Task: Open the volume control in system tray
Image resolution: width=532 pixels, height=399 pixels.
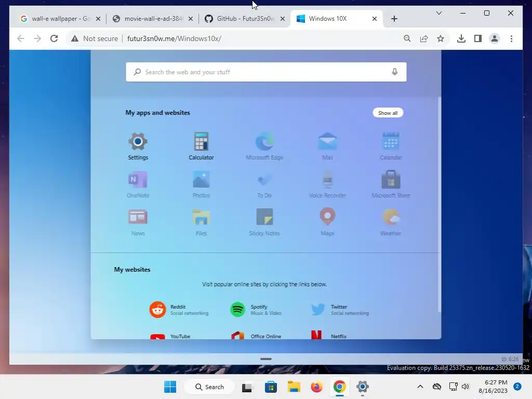Action: tap(465, 387)
